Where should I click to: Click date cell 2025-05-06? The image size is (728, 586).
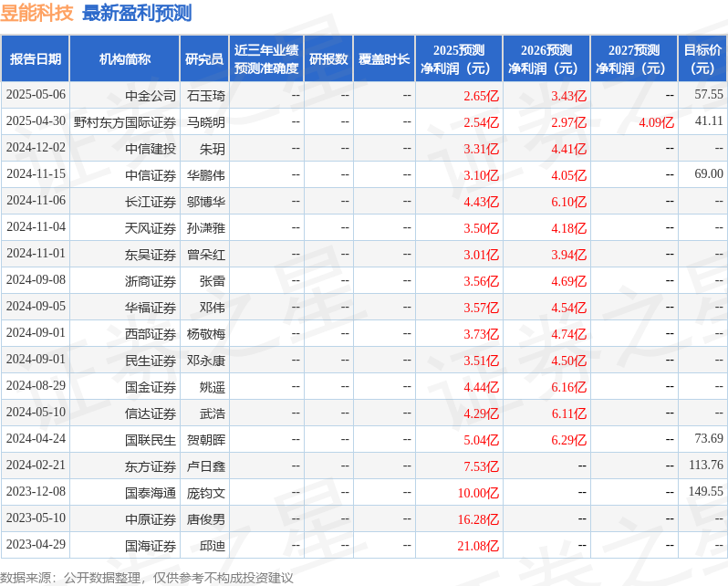[x=36, y=95]
